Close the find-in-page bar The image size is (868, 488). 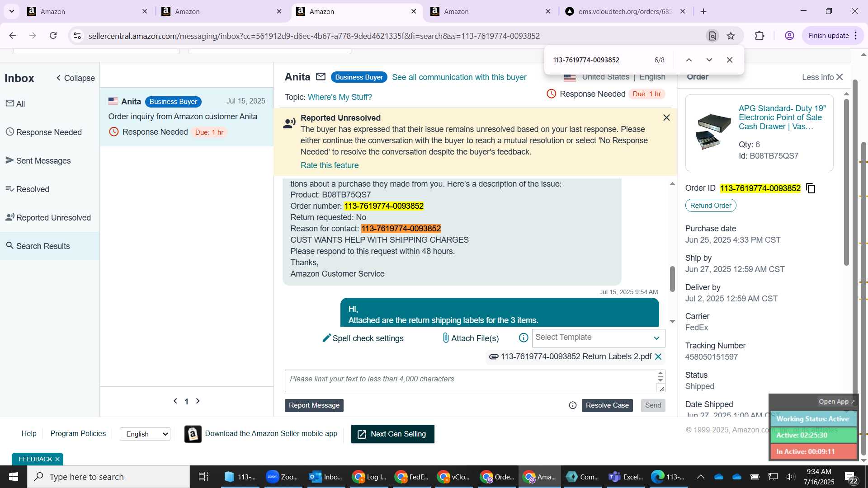coord(730,60)
